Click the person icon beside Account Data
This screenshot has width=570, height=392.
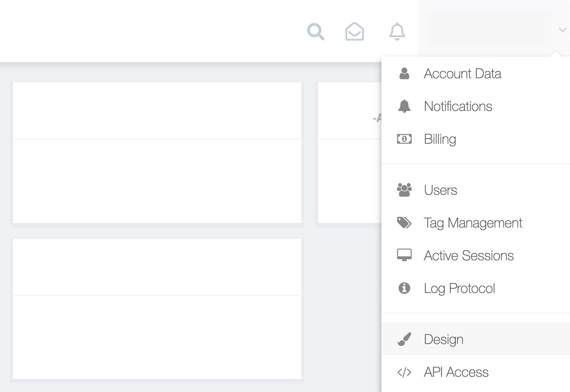pos(404,74)
